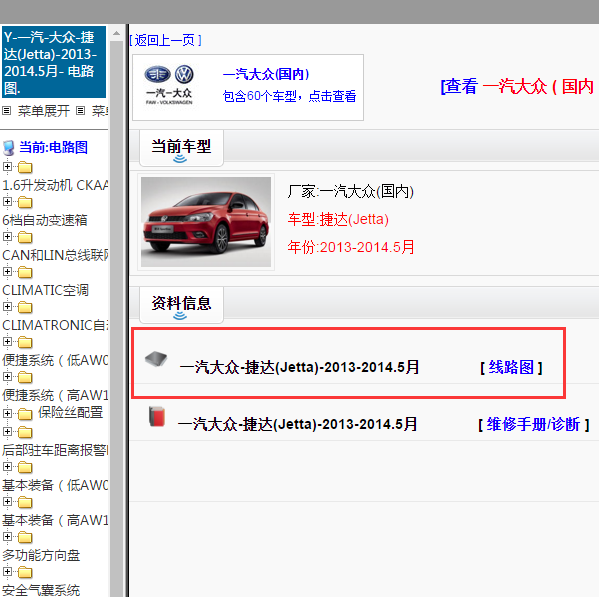Switch to the 资料信息 tab
Viewport: 599px width, 597px height.
[181, 304]
